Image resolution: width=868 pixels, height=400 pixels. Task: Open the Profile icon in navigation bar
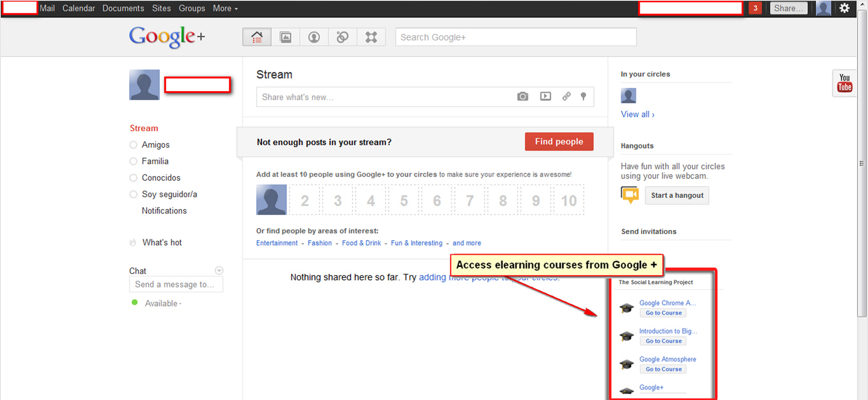point(314,37)
